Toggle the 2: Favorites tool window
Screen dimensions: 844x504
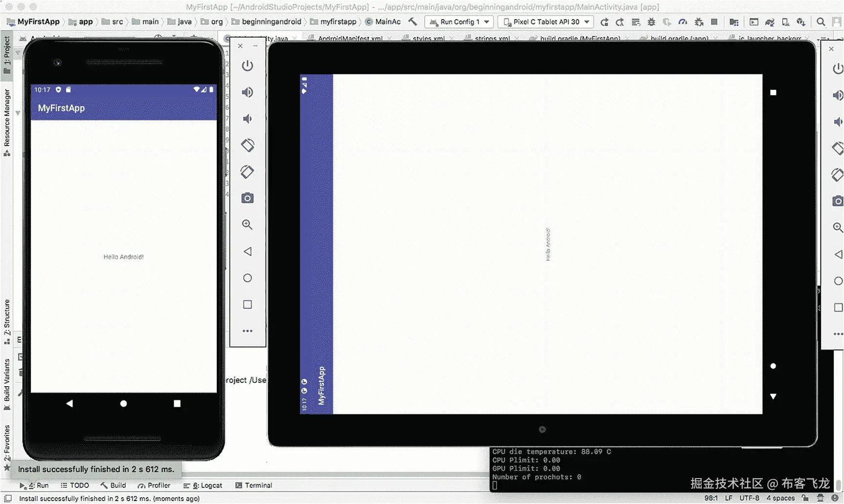tap(7, 445)
